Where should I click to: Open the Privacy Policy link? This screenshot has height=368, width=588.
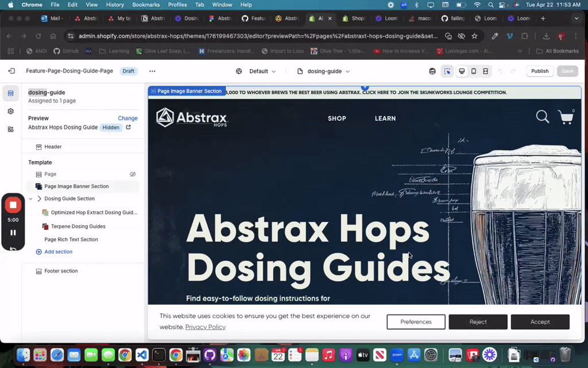point(205,327)
